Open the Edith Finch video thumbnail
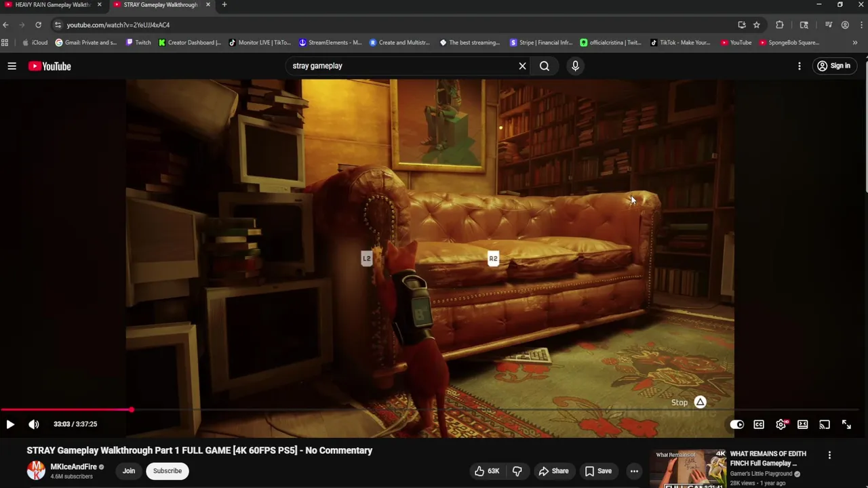Image resolution: width=868 pixels, height=488 pixels. click(688, 468)
